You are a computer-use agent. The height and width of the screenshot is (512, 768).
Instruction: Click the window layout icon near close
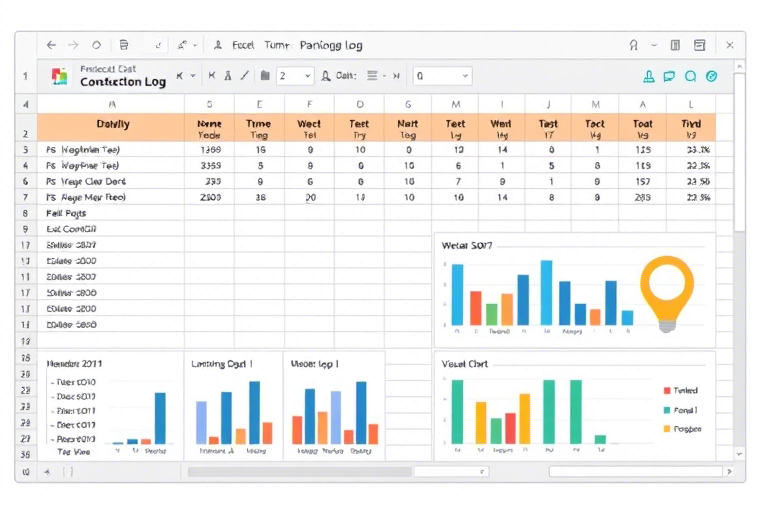point(699,45)
